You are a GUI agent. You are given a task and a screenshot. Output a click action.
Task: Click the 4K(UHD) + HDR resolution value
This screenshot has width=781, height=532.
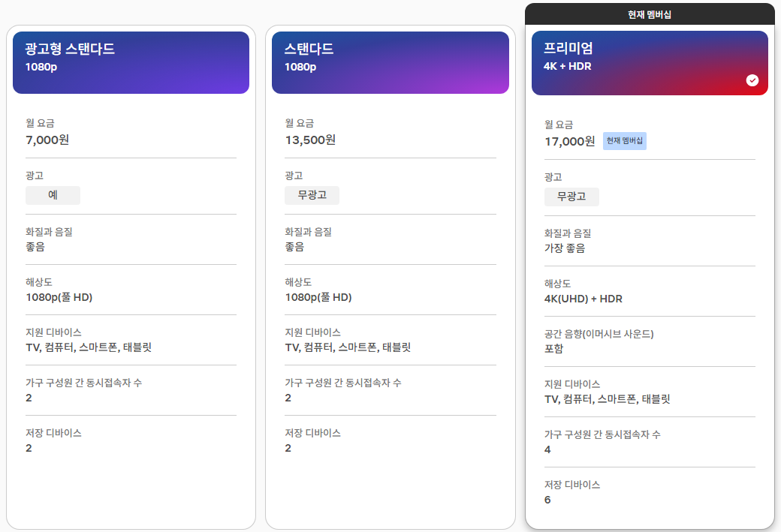(x=583, y=299)
